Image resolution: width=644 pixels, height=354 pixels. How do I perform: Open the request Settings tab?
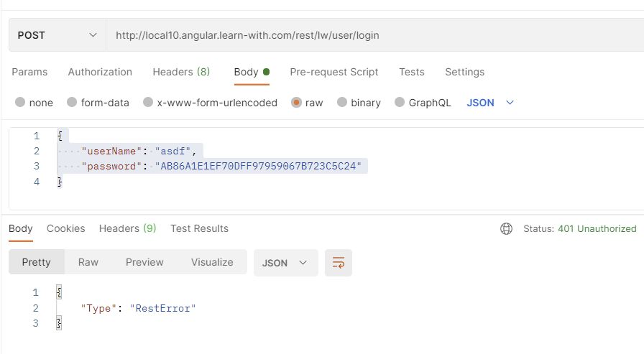[464, 73]
